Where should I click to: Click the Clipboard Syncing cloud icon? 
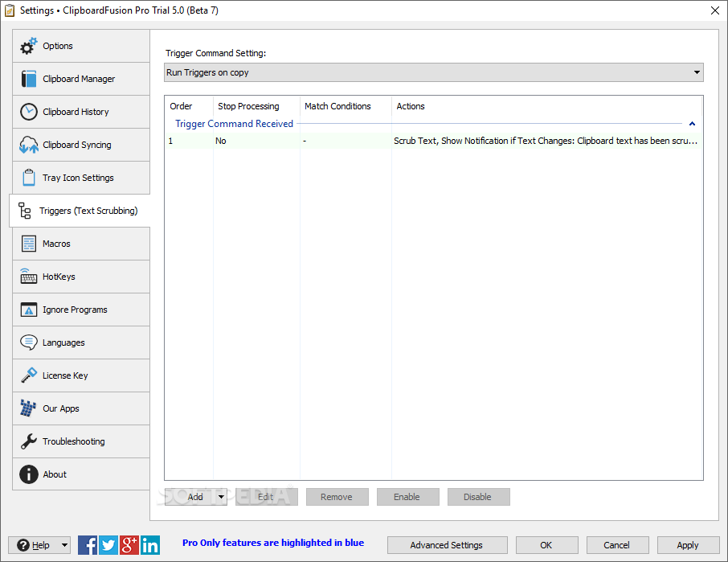tap(28, 145)
